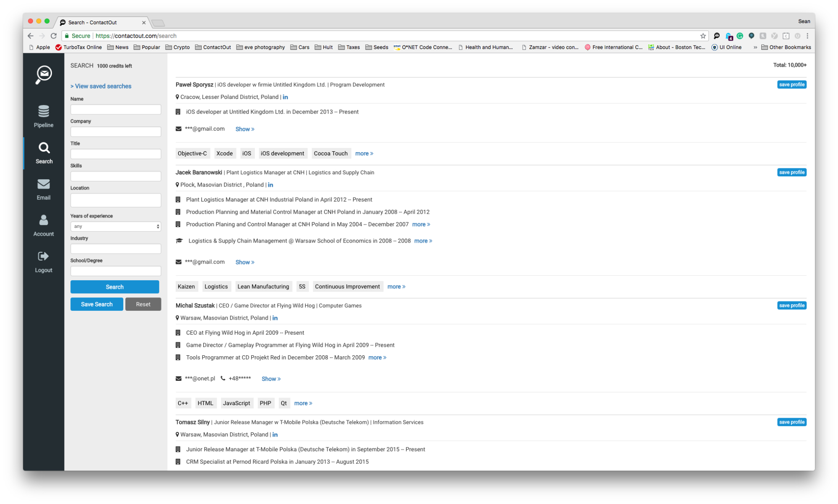Screen dimensions: 838x504
Task: Select the Objective-C skill tag
Action: pos(192,153)
